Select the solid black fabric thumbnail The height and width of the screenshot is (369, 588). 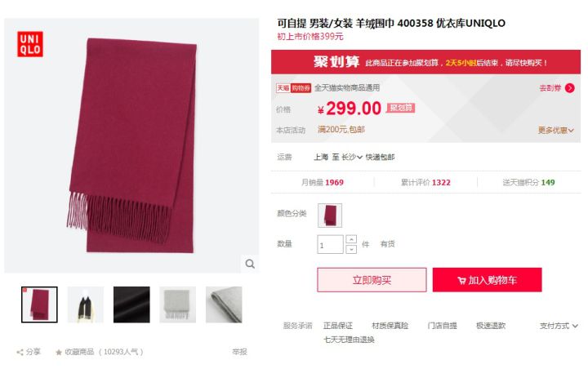[131, 305]
